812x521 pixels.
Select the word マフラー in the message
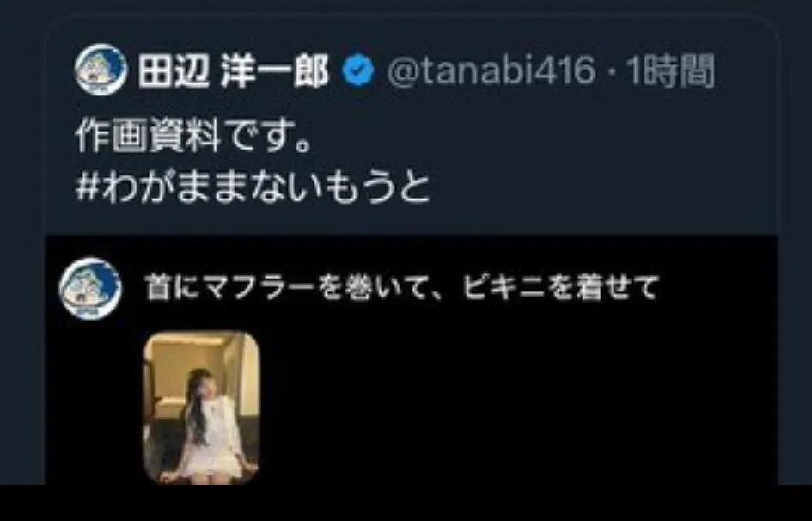click(x=258, y=287)
